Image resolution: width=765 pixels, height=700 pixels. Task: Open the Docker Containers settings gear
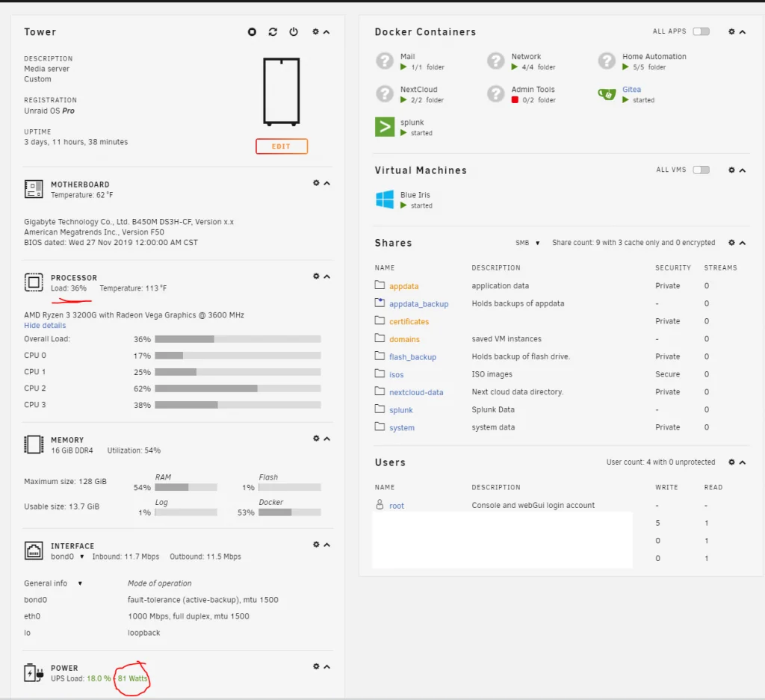732,31
